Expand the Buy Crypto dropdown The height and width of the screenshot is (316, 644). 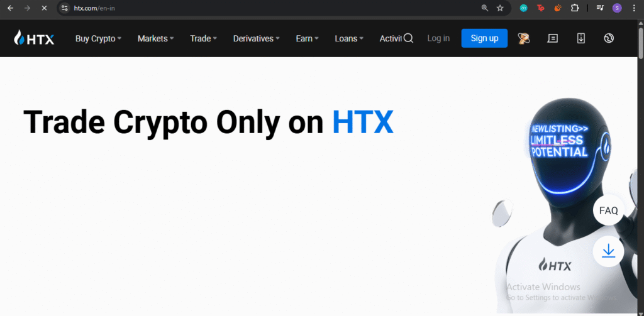[x=98, y=38]
